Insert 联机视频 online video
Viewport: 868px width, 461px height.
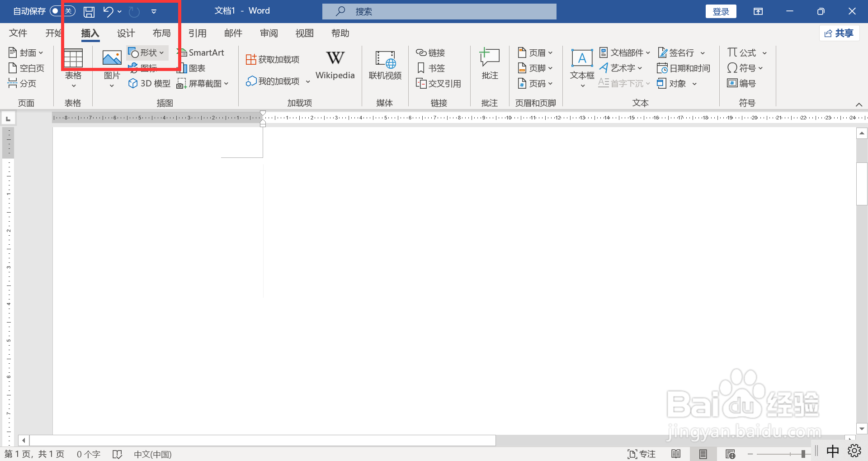click(385, 65)
